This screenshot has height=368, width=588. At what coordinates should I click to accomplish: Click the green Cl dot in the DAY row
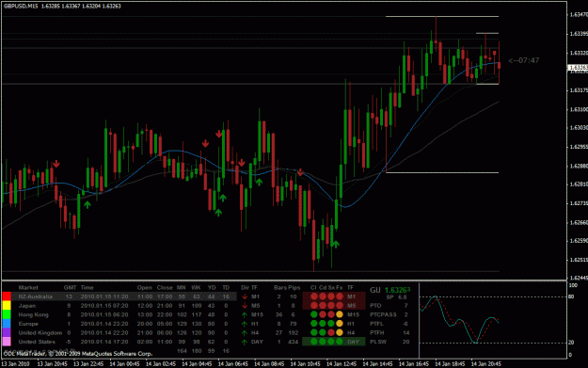pyautogui.click(x=314, y=342)
